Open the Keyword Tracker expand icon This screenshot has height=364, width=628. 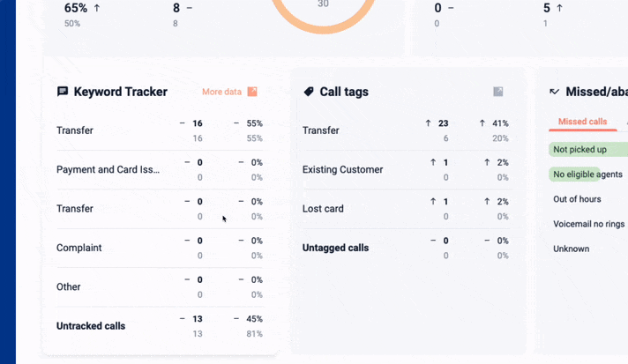click(252, 92)
